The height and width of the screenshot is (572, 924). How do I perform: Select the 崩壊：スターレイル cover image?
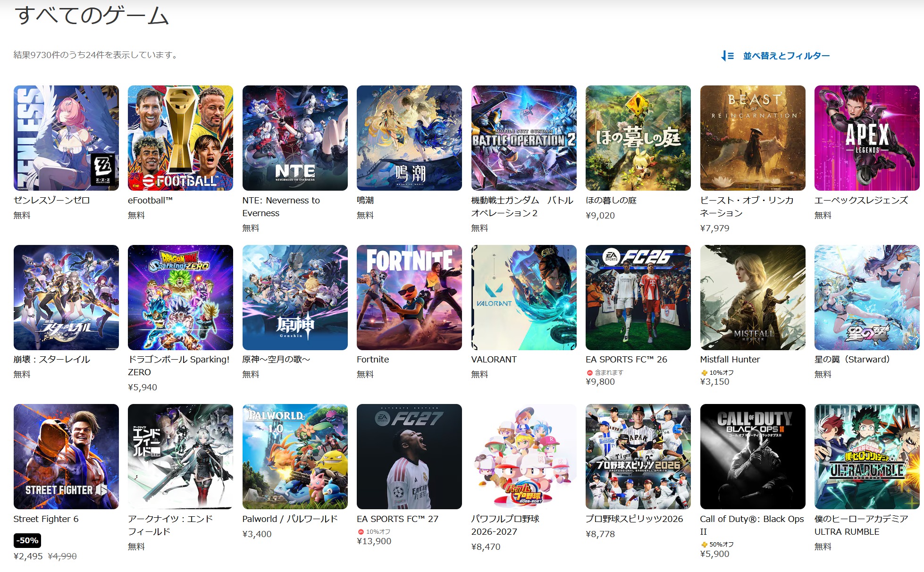66,297
